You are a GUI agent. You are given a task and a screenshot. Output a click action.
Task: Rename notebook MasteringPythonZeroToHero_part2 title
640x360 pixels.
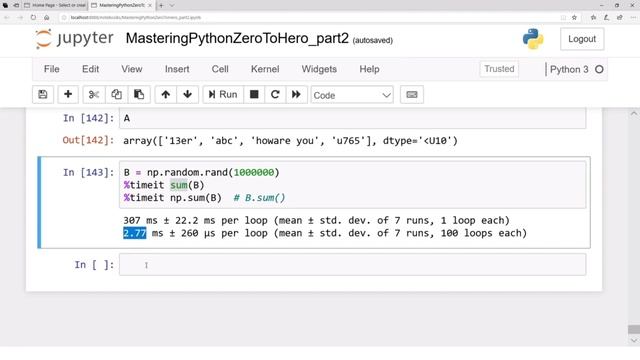[237, 38]
